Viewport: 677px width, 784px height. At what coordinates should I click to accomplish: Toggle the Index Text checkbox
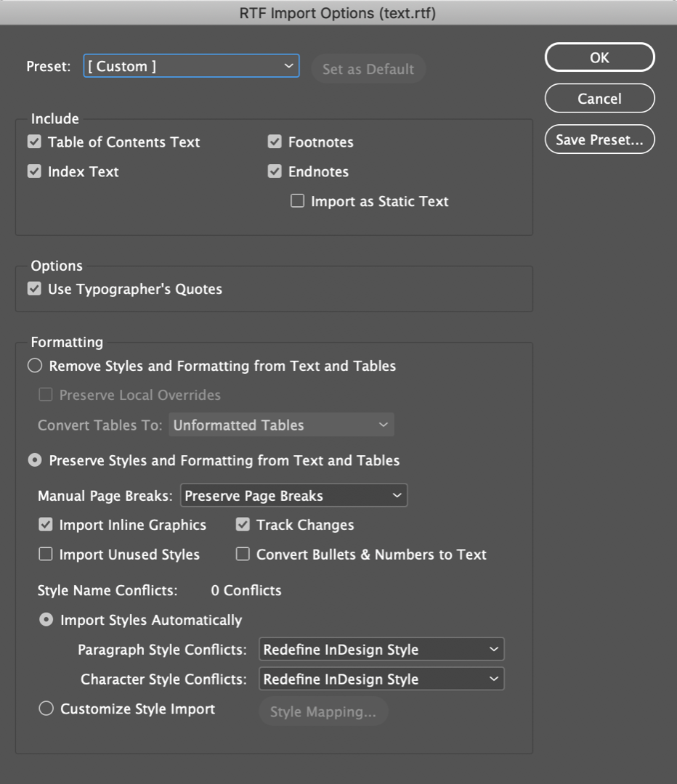35,172
